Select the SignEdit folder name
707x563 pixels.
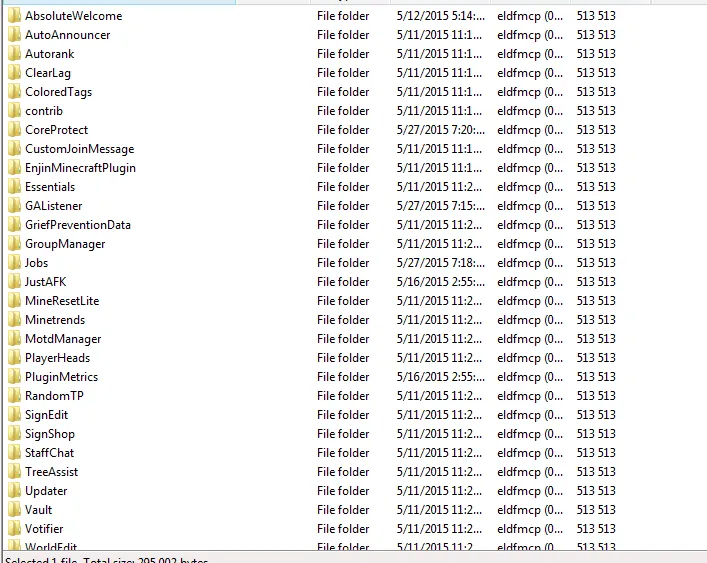pos(46,415)
